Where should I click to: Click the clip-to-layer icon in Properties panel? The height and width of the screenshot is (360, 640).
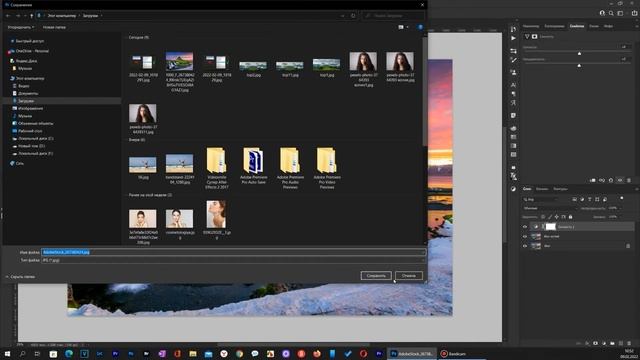pos(593,180)
